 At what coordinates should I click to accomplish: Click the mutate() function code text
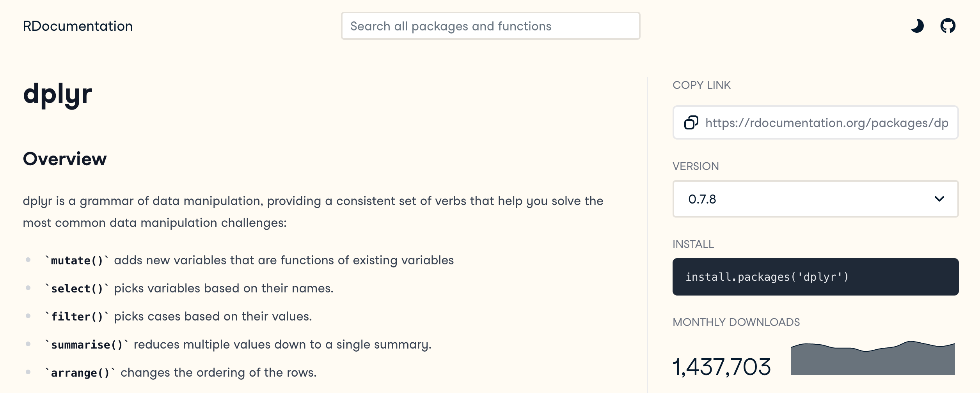pyautogui.click(x=77, y=260)
